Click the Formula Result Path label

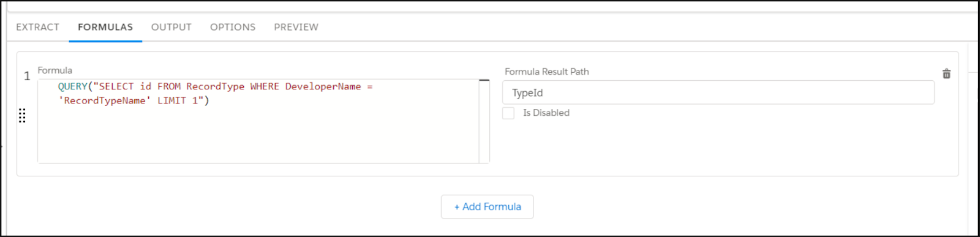[546, 72]
